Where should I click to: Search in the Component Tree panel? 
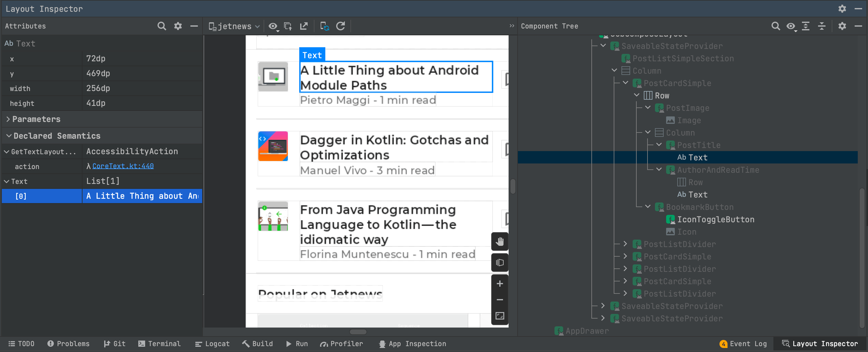click(x=775, y=26)
